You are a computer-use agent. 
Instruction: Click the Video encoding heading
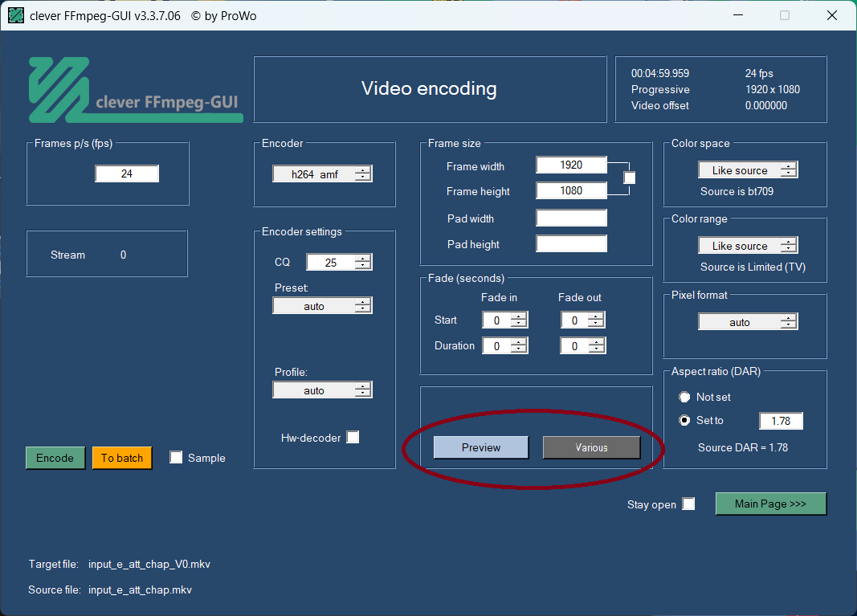click(429, 88)
